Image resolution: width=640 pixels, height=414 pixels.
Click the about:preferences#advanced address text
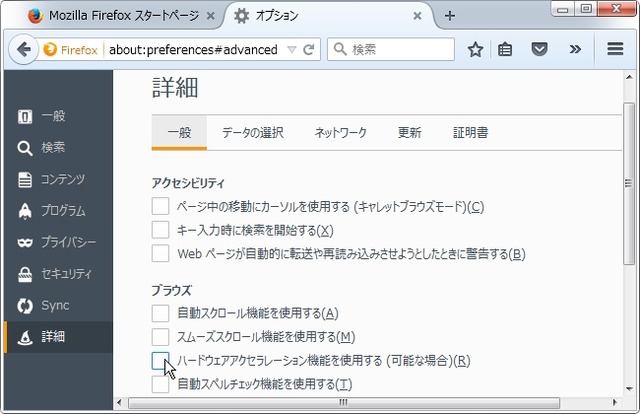pos(193,50)
